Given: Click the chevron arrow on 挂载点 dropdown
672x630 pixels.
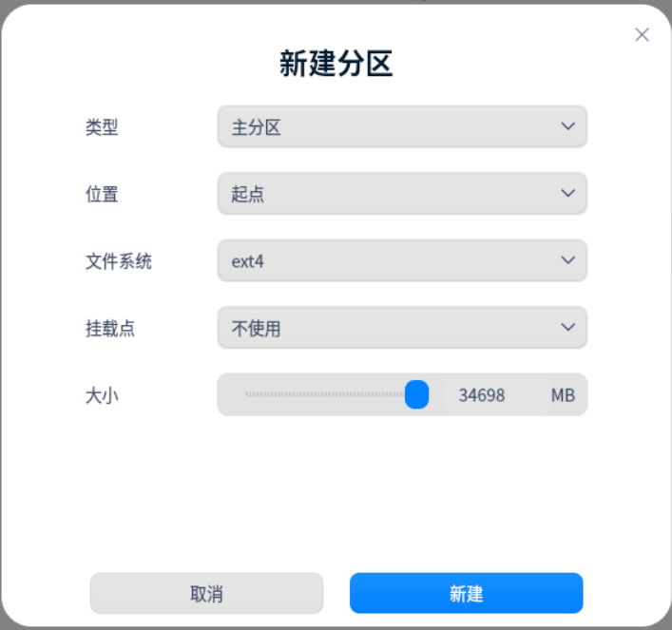Looking at the screenshot, I should pos(567,328).
